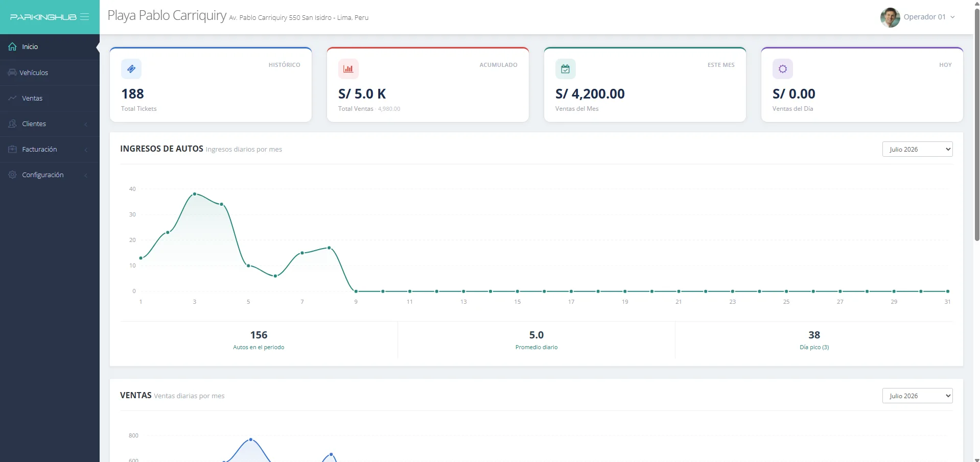
Task: Click the INGRESOS DE AUTOS heading
Action: coord(161,149)
